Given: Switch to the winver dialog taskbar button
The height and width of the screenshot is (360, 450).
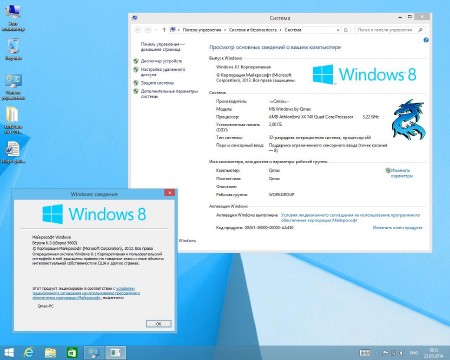Looking at the screenshot, I should 115,353.
